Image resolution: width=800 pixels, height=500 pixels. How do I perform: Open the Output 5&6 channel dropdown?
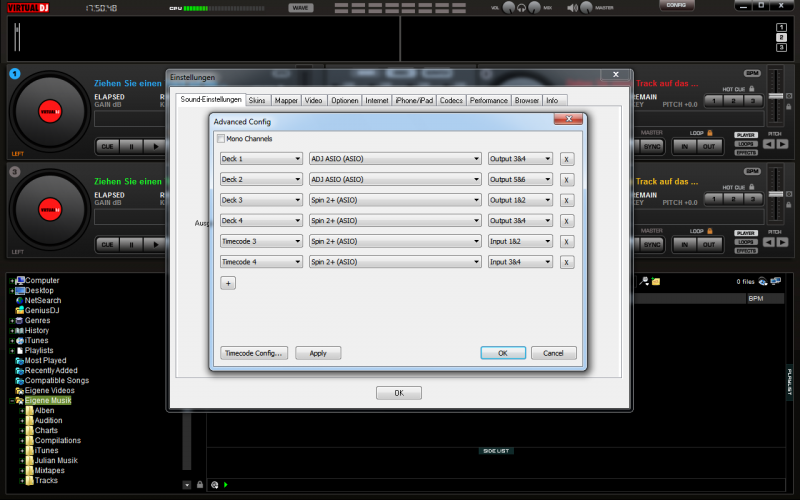pos(520,180)
